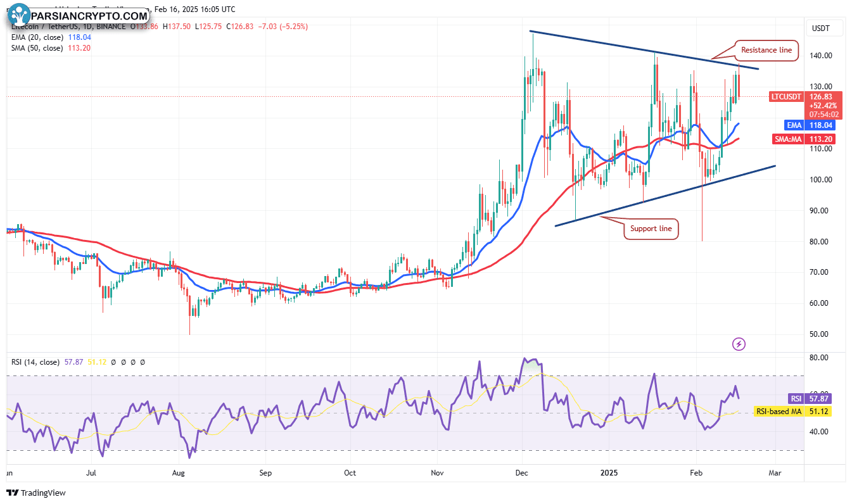Click the 140.00 price axis label
Image resolution: width=852 pixels, height=504 pixels.
tap(822, 56)
